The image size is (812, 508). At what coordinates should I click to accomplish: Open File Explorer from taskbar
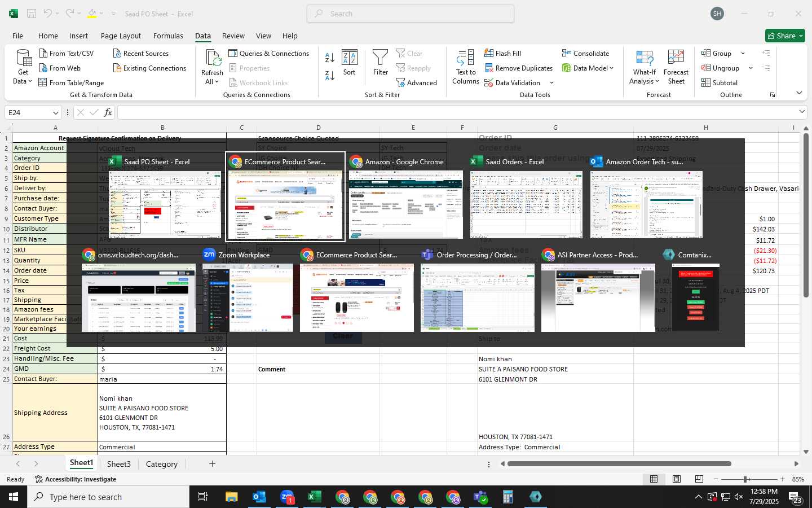point(232,497)
